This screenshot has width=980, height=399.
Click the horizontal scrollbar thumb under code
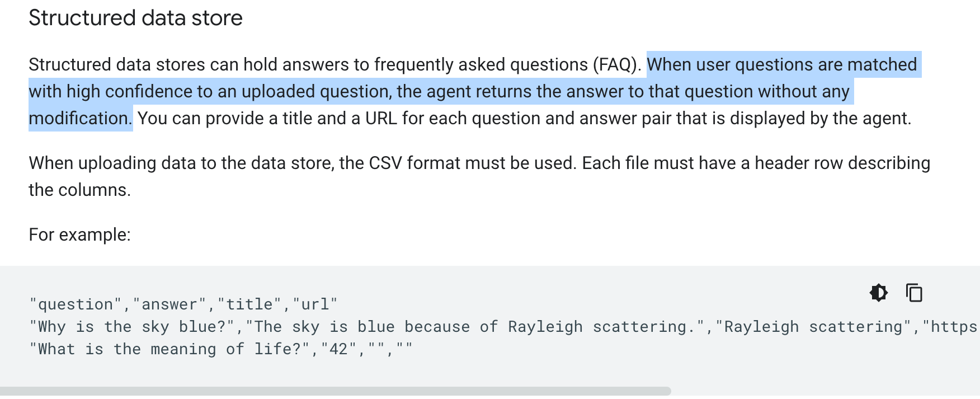(336, 391)
